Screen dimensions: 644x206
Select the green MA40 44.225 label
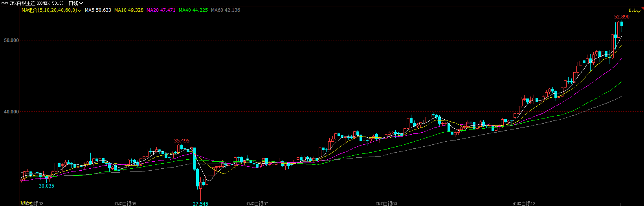(x=193, y=10)
